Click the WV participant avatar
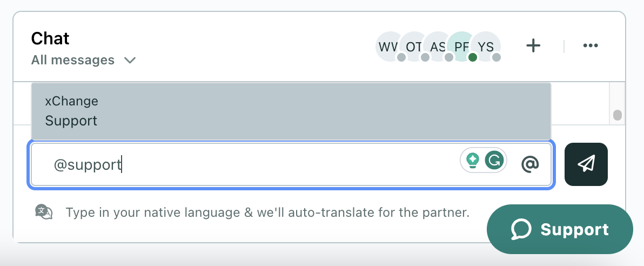The width and height of the screenshot is (644, 266). click(387, 46)
